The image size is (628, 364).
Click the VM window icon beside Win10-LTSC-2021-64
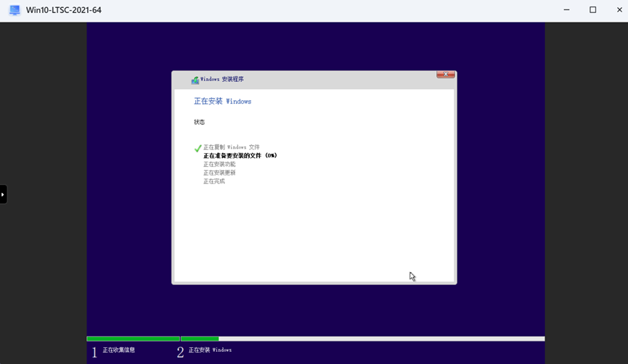point(15,10)
